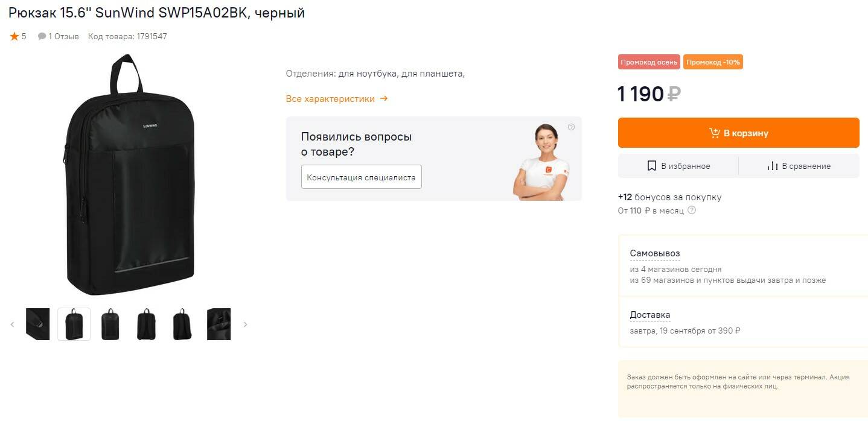Click the orange rating star icon
The width and height of the screenshot is (868, 421).
(x=14, y=36)
